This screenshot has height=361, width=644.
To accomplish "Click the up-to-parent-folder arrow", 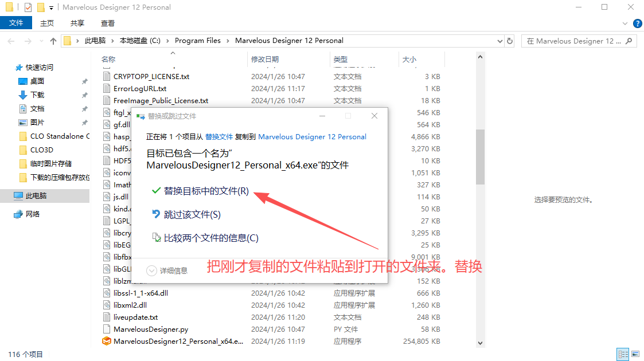I will click(53, 41).
